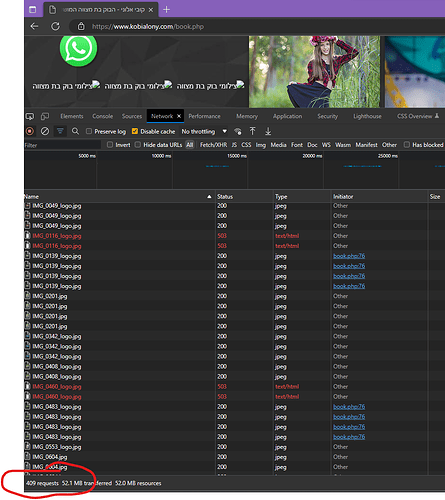Click Name column sort arrow
445x500 pixels.
point(209,197)
